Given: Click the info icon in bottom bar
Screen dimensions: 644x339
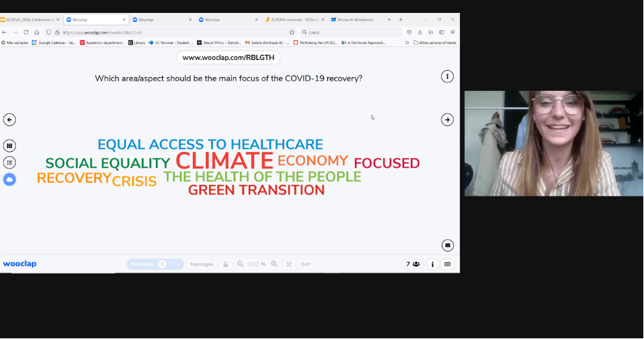Looking at the screenshot, I should point(432,264).
